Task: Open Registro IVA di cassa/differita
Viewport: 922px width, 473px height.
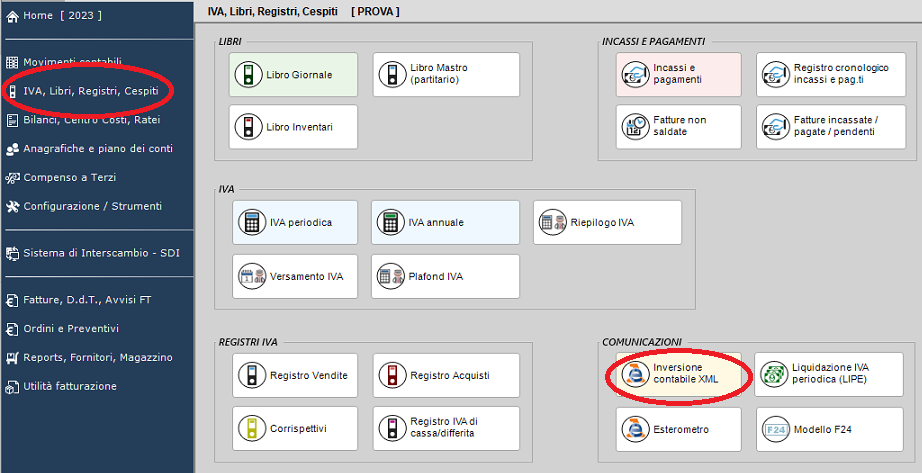Action: click(x=446, y=429)
